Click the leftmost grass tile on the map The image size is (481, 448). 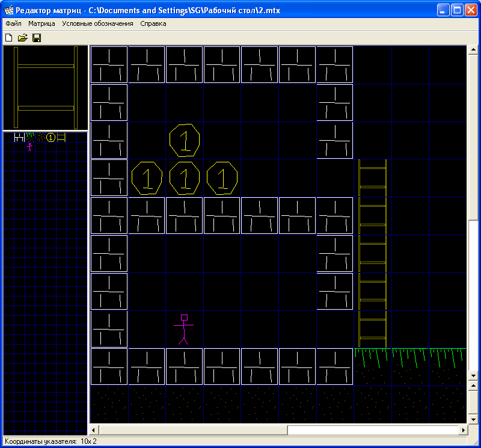[373, 366]
